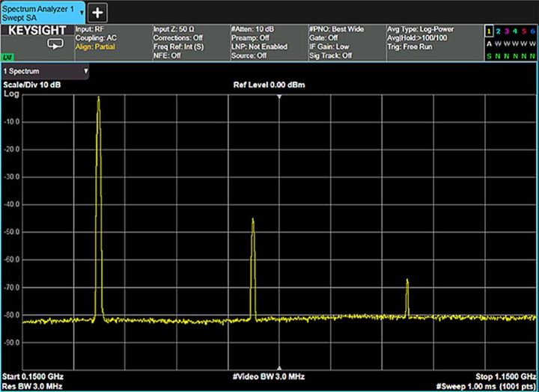The height and width of the screenshot is (392, 539).
Task: Select trace 2 in the trace indicator
Action: point(499,31)
